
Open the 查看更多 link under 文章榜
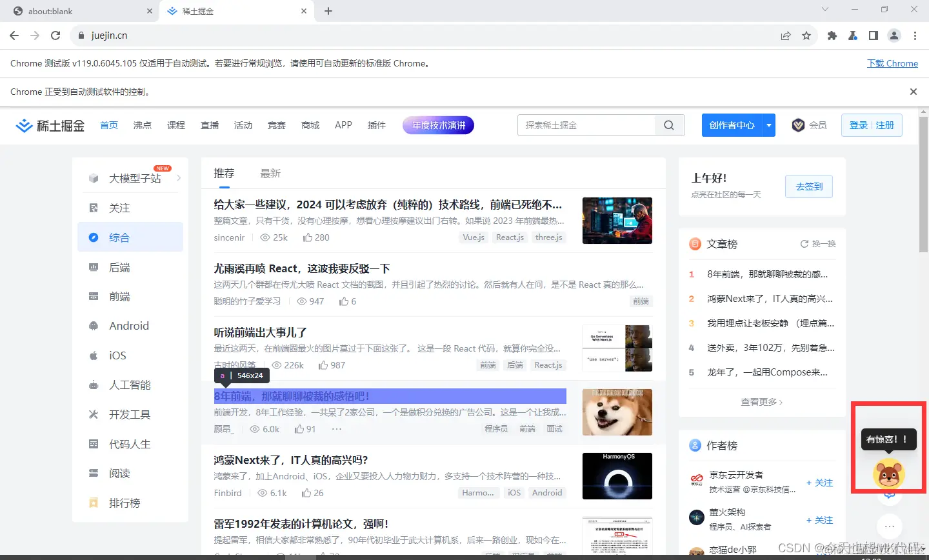click(761, 401)
